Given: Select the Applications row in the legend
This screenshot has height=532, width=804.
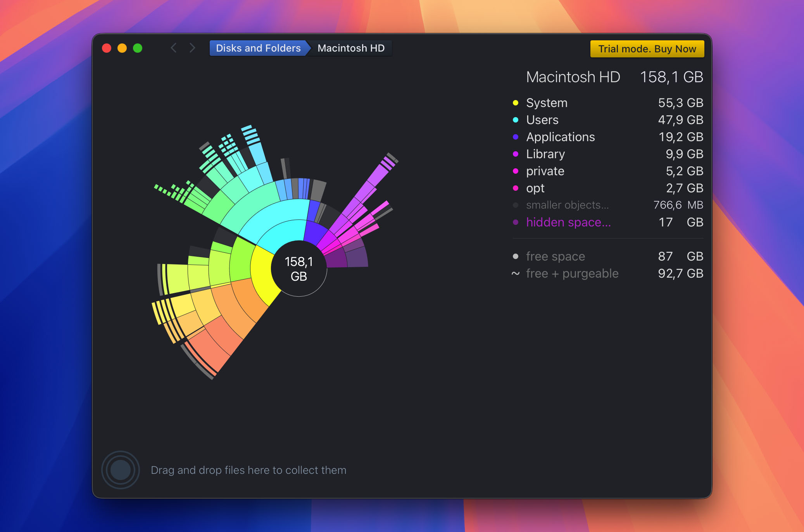Looking at the screenshot, I should click(560, 137).
